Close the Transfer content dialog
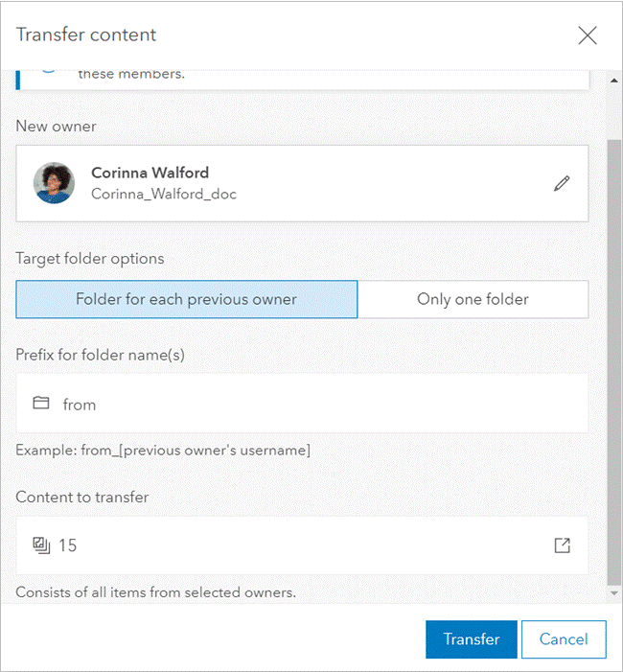 coord(588,35)
